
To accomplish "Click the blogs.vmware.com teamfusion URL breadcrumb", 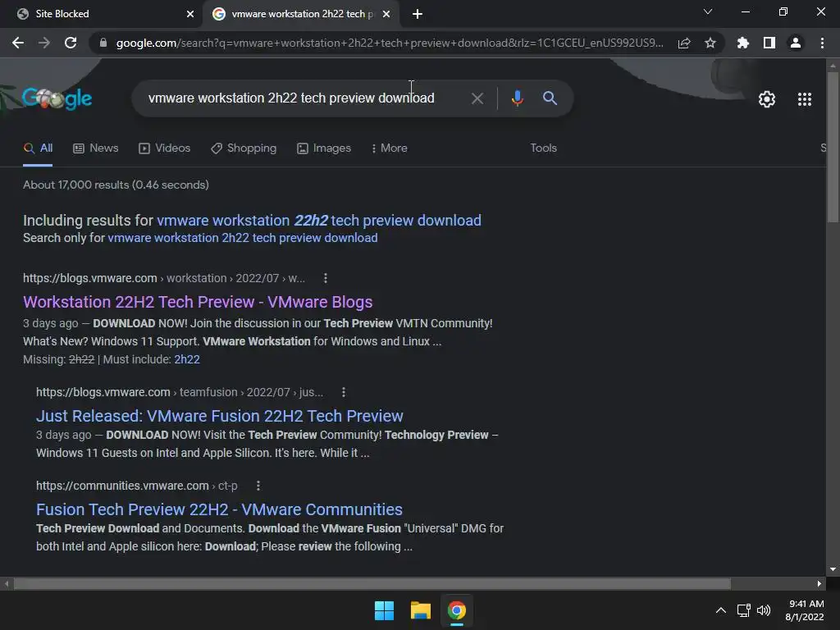I will tap(180, 392).
